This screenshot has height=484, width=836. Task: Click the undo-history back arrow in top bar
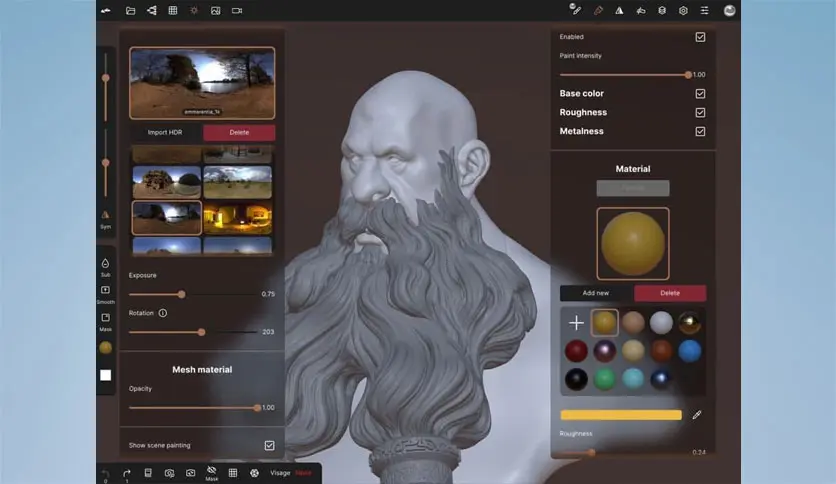click(x=106, y=11)
